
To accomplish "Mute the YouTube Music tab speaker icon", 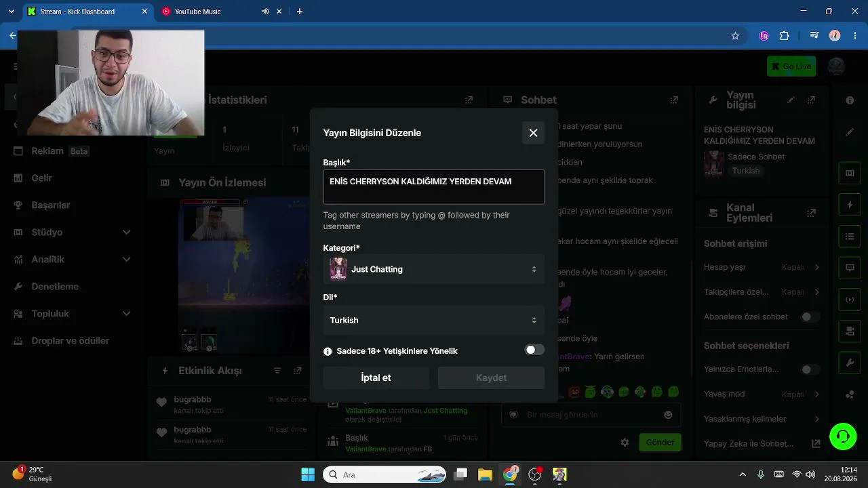I will tap(265, 12).
